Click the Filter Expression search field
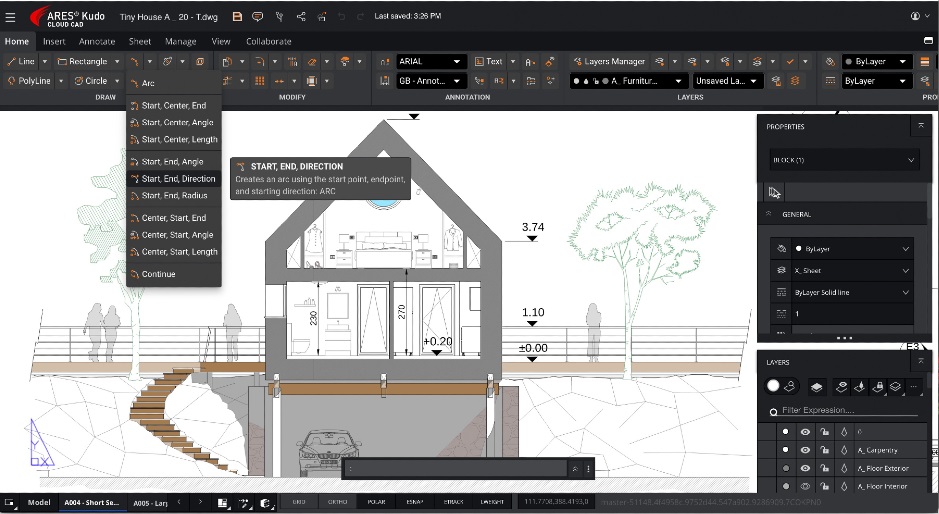Screen dimensions: 939x514 click(845, 411)
